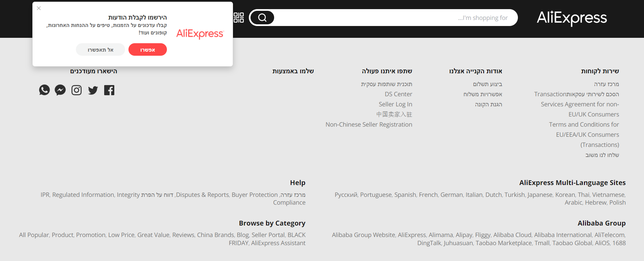The width and height of the screenshot is (644, 261).
Task: Open the Vietnamese language site
Action: click(x=608, y=195)
